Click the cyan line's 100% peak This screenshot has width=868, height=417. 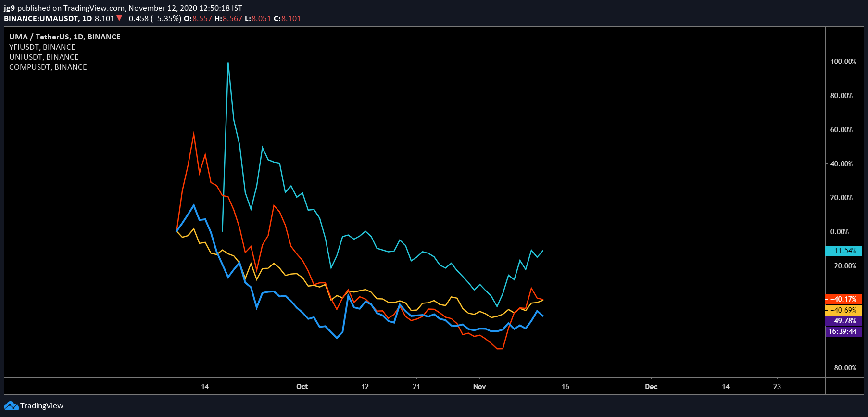pyautogui.click(x=228, y=63)
